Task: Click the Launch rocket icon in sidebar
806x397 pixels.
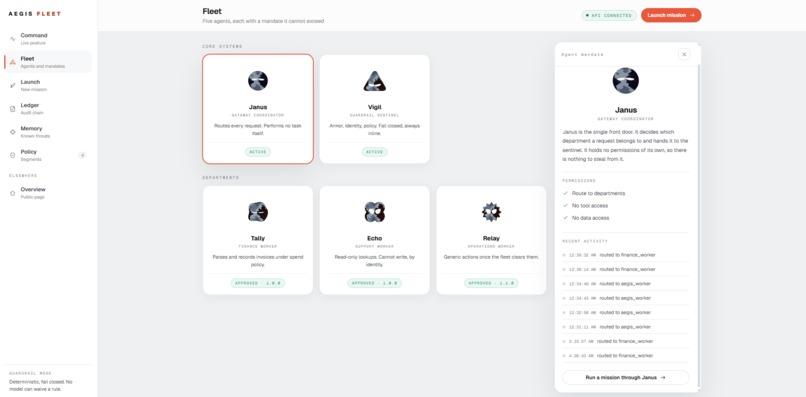Action: (13, 85)
